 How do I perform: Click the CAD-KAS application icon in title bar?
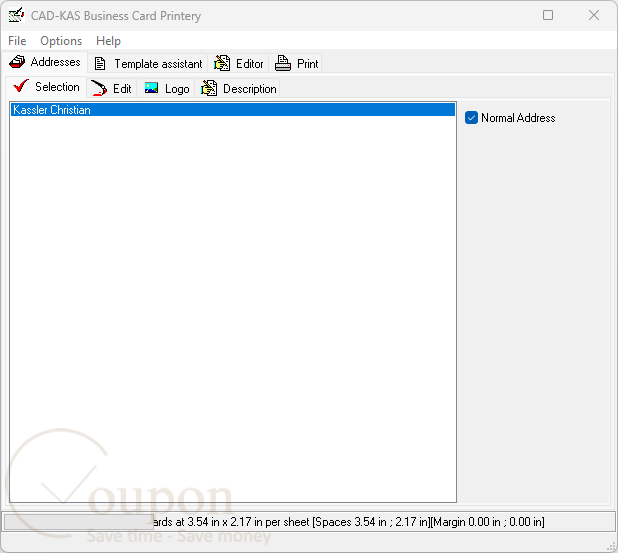17,15
